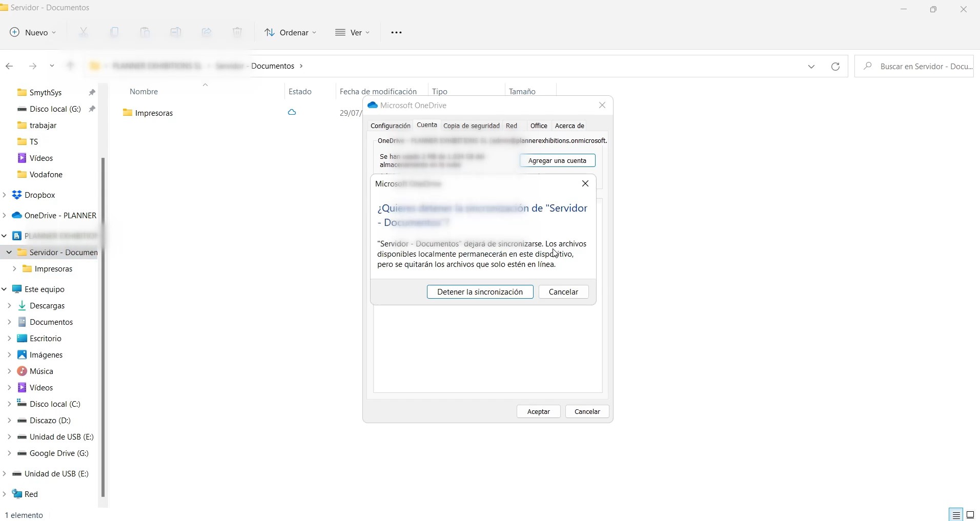Screen dimensions: 980x521
Task: Close the Microsoft OneDrive settings window
Action: pos(602,105)
